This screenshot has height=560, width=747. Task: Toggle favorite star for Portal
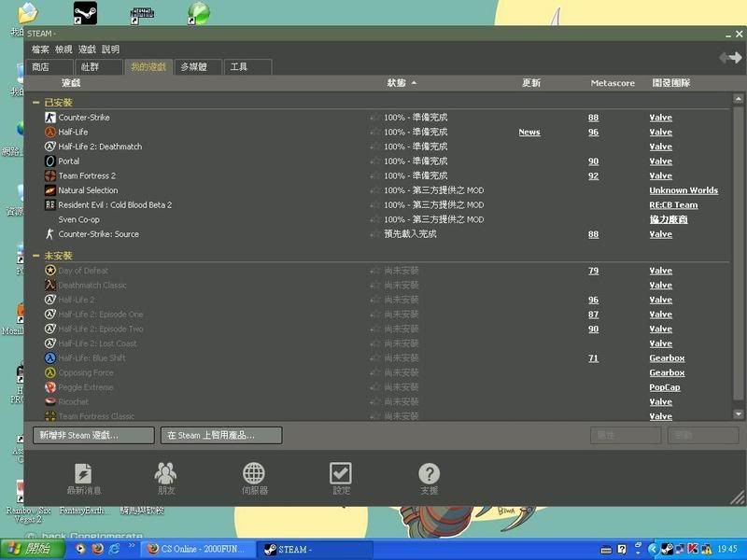coord(374,161)
